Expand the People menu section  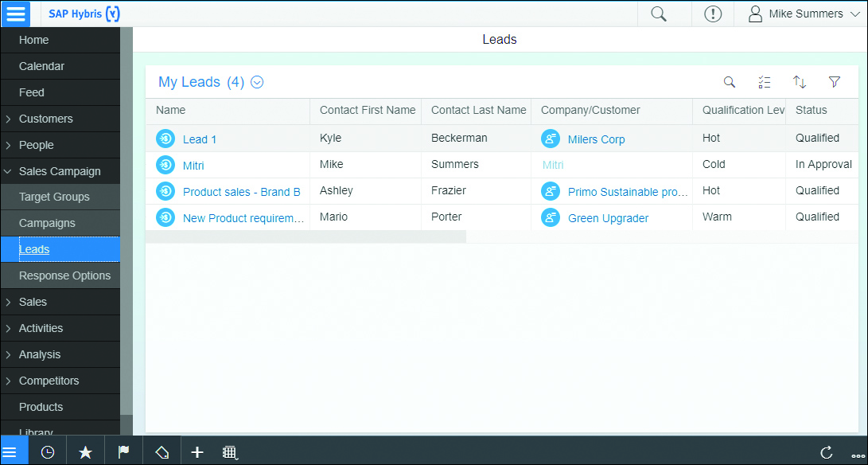tap(8, 145)
